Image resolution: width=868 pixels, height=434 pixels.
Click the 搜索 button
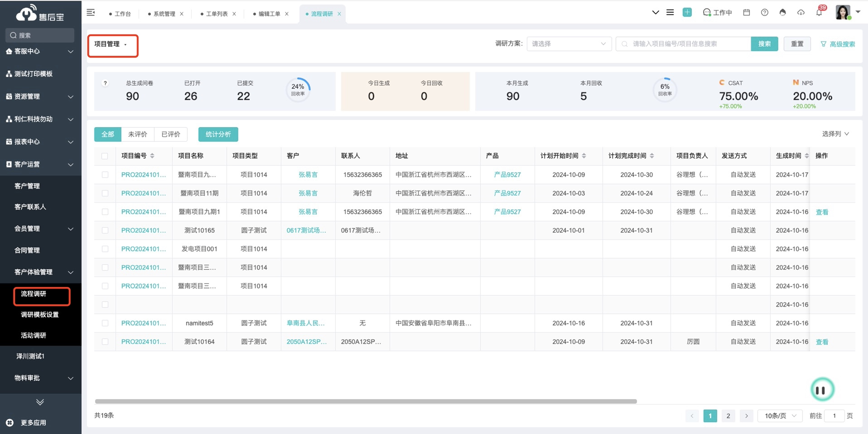(764, 44)
